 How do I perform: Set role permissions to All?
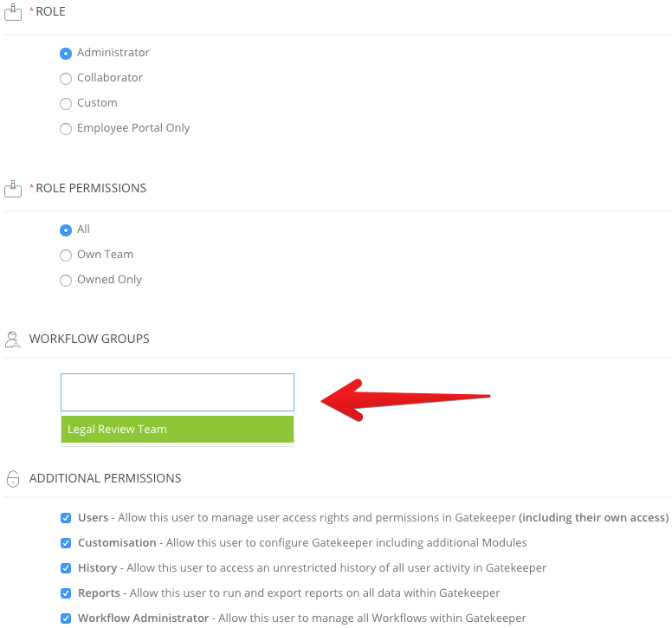[66, 230]
